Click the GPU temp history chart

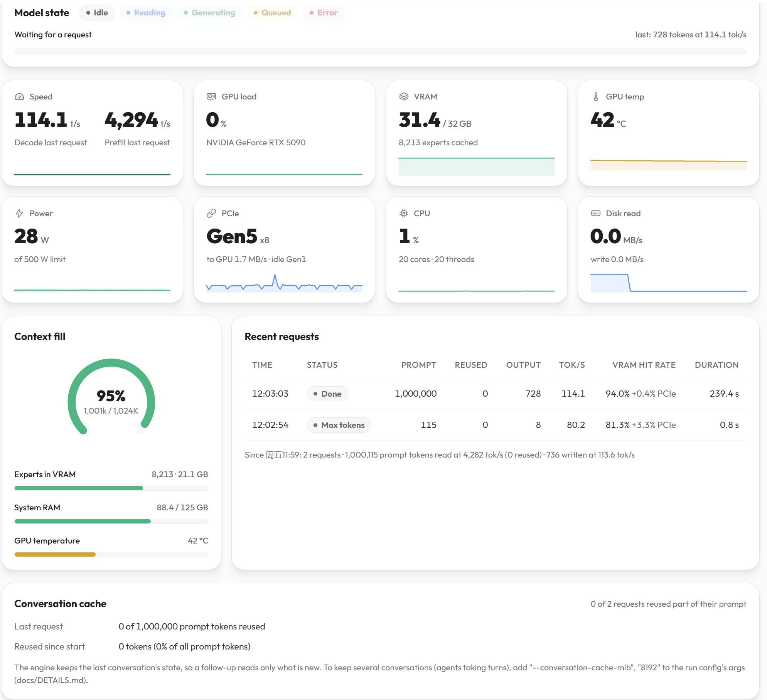pos(669,165)
